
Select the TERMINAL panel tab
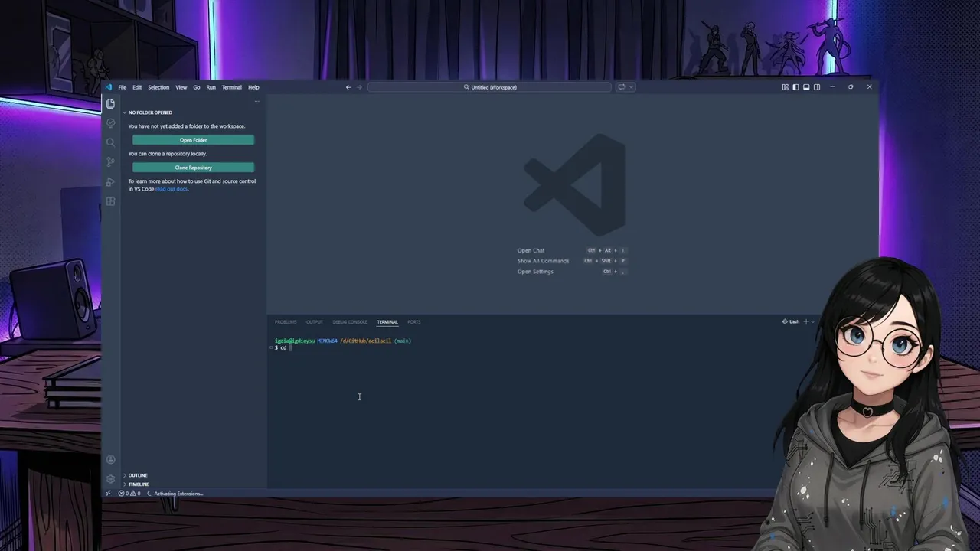click(x=387, y=322)
